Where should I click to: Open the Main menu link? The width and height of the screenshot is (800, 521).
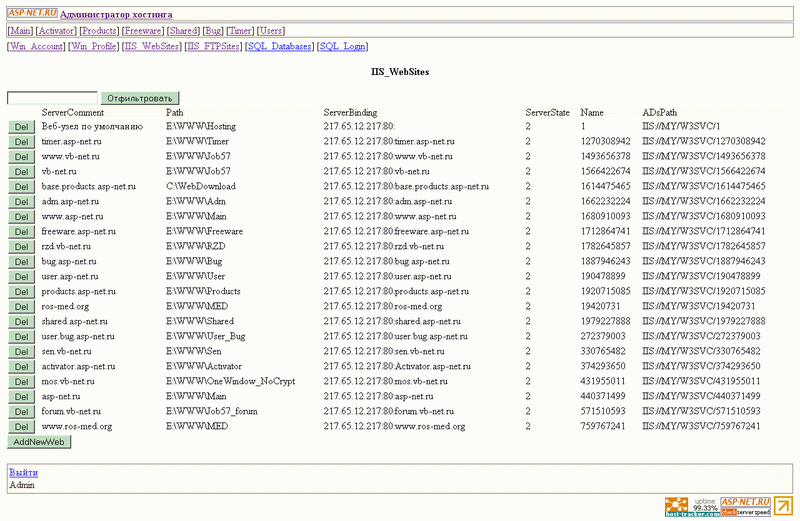[20, 31]
